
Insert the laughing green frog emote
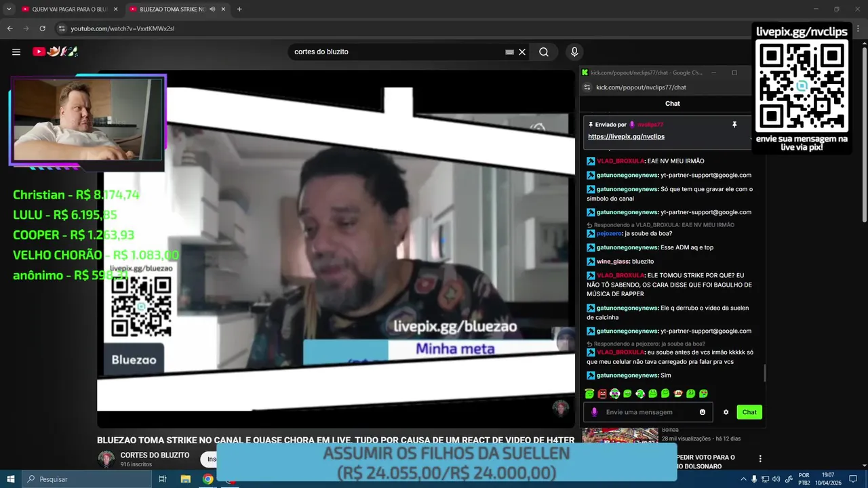point(627,394)
